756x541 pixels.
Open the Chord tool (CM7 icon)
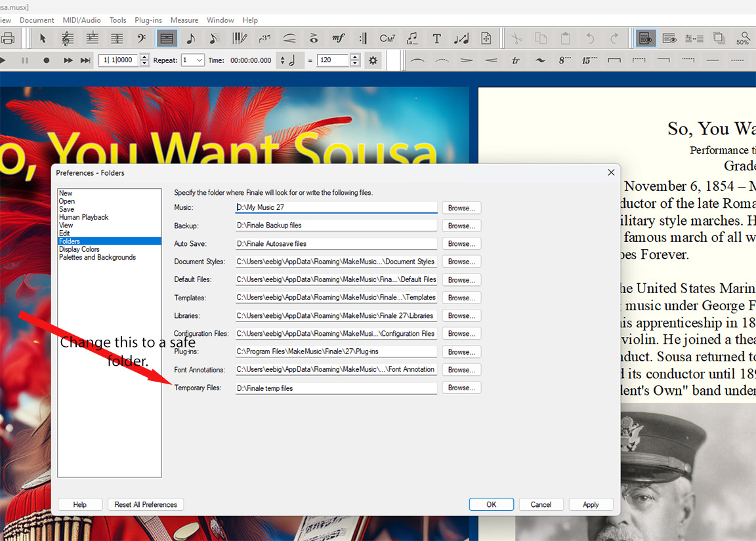click(387, 39)
